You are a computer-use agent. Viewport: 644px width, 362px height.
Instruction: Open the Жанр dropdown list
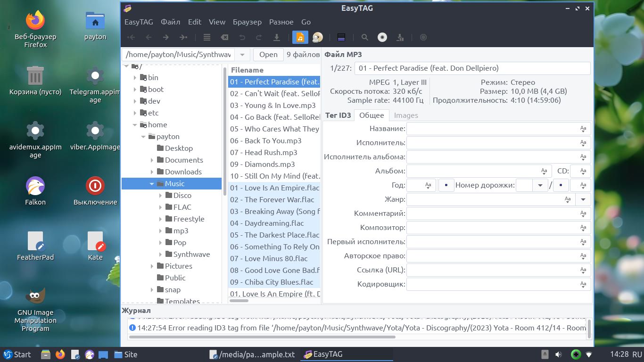[x=583, y=199]
